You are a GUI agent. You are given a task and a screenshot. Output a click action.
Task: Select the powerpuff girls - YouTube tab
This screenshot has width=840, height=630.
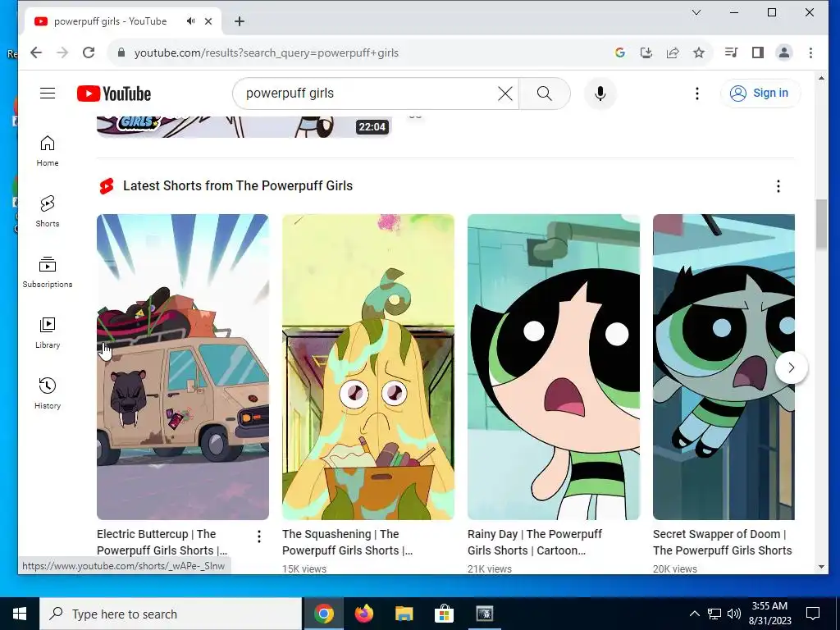(111, 21)
